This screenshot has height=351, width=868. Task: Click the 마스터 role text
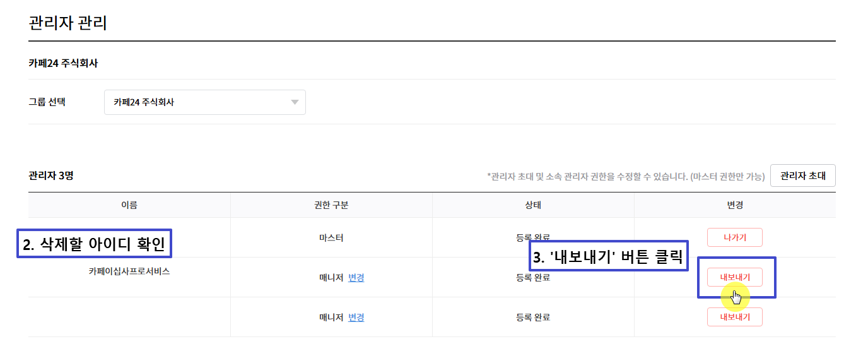[331, 238]
